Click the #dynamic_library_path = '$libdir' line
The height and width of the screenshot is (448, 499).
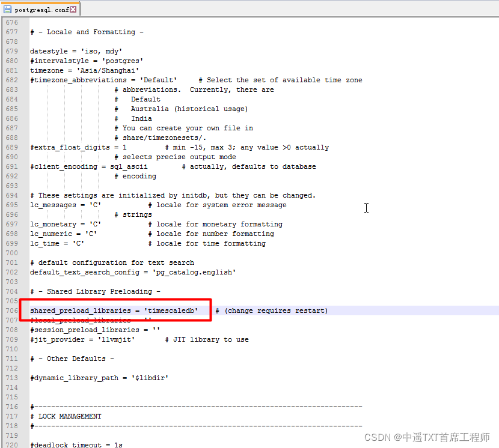point(98,378)
